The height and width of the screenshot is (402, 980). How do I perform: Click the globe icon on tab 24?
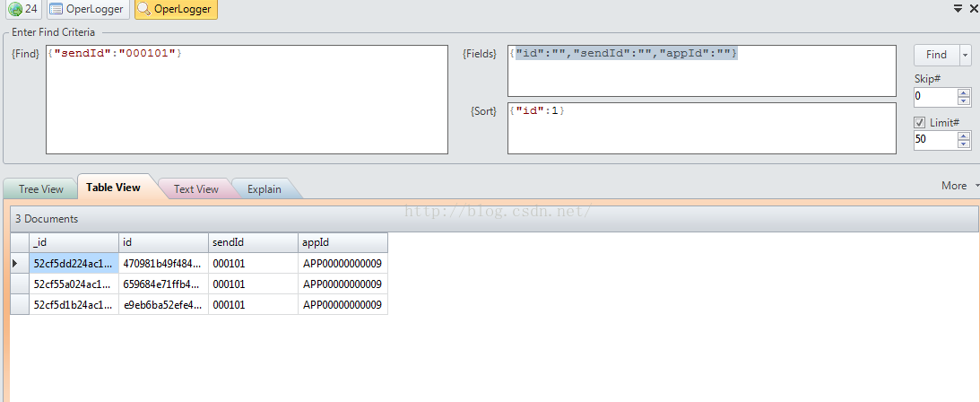click(x=15, y=9)
